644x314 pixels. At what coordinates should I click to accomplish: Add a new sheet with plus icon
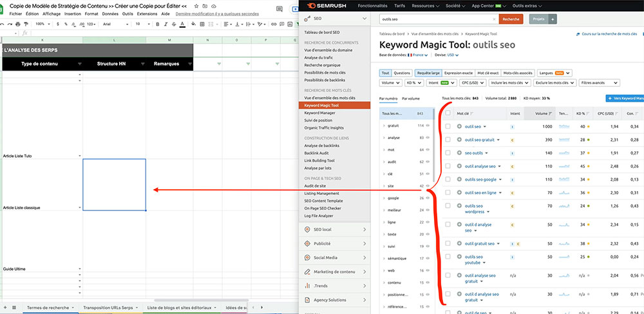click(x=5, y=308)
